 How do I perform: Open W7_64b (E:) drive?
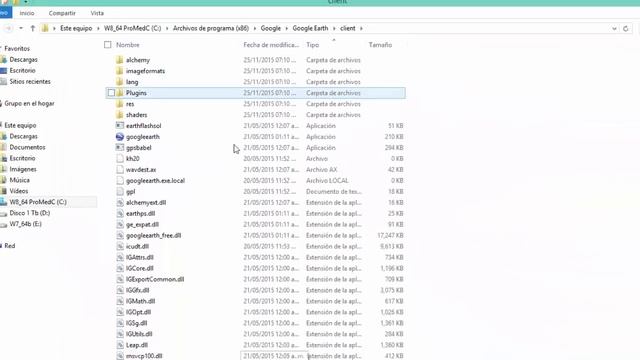point(25,224)
